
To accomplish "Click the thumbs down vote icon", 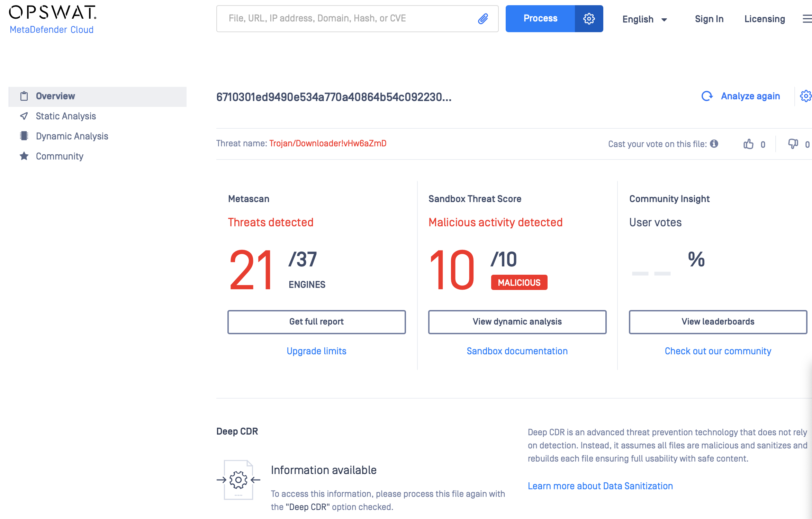I will tap(793, 144).
